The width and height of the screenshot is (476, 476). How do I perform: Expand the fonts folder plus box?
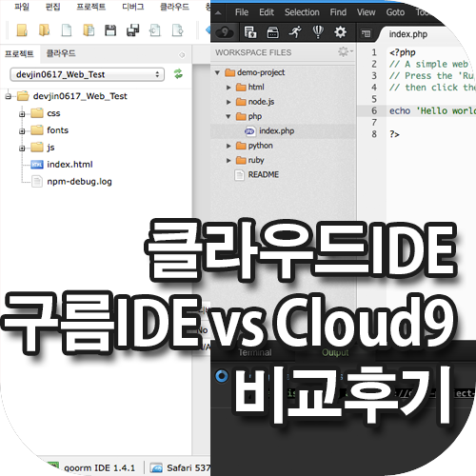22,131
